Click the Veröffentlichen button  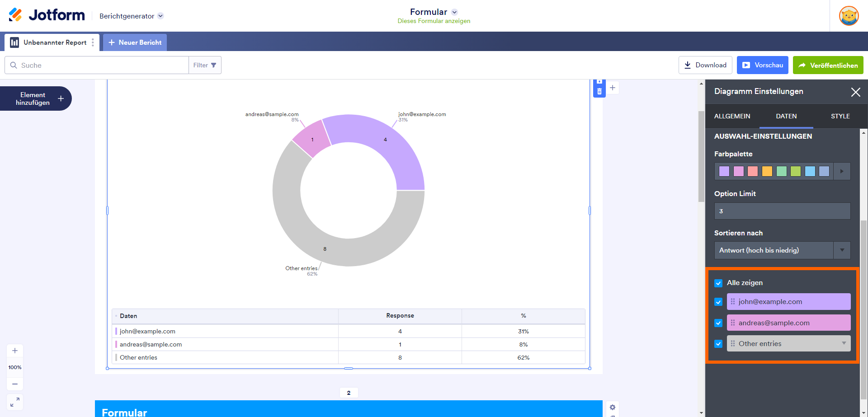click(828, 65)
